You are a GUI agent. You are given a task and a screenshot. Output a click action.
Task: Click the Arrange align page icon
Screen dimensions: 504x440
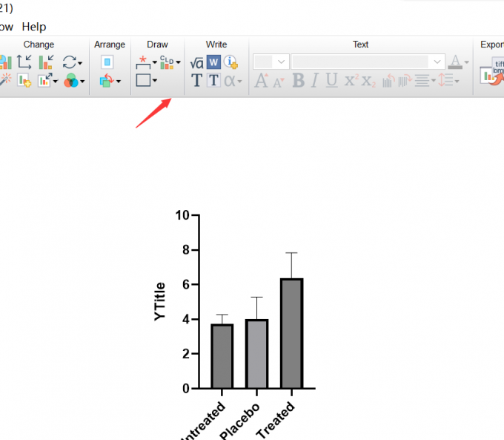click(107, 62)
